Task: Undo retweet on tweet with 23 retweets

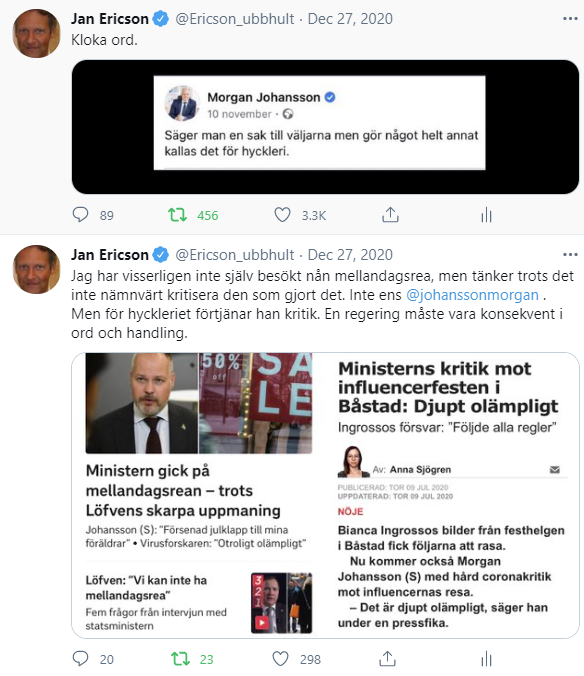Action: [180, 658]
